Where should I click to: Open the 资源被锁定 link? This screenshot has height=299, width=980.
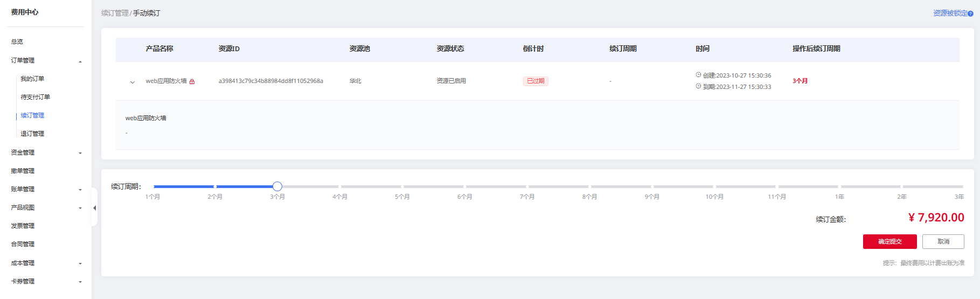click(950, 13)
